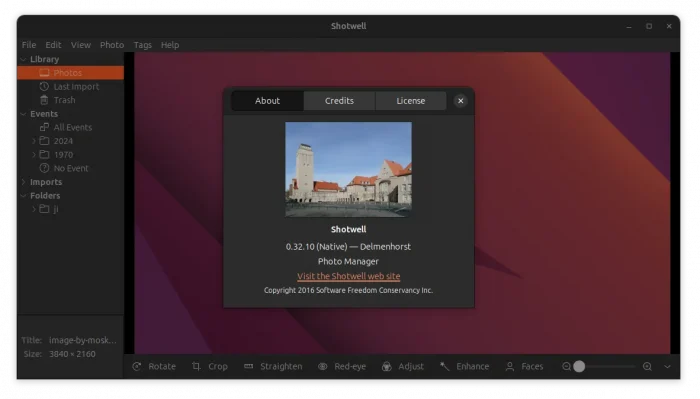Click the ji folder icon
This screenshot has width=700, height=399.
44,209
